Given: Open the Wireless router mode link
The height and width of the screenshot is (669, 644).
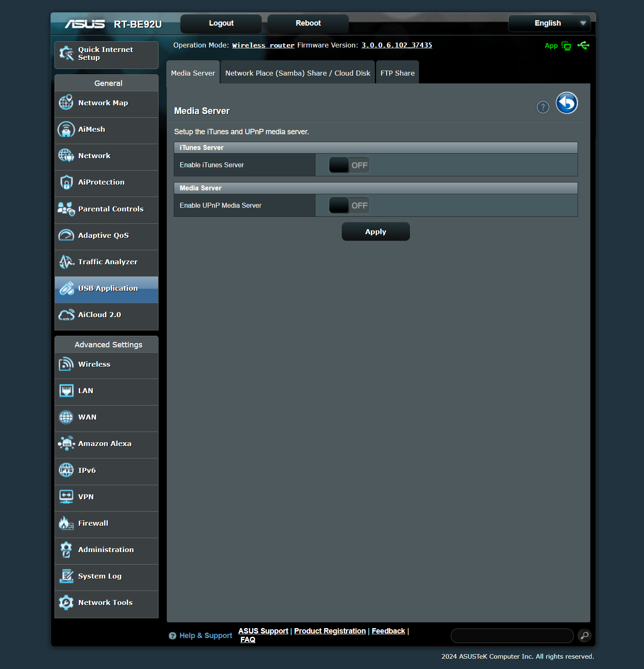Looking at the screenshot, I should click(263, 45).
